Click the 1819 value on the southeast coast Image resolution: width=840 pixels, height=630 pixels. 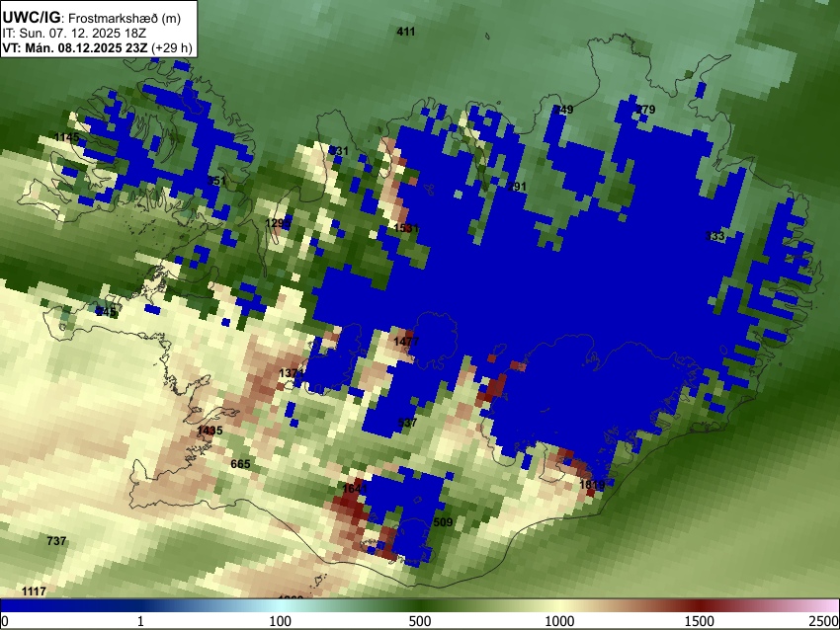(592, 485)
